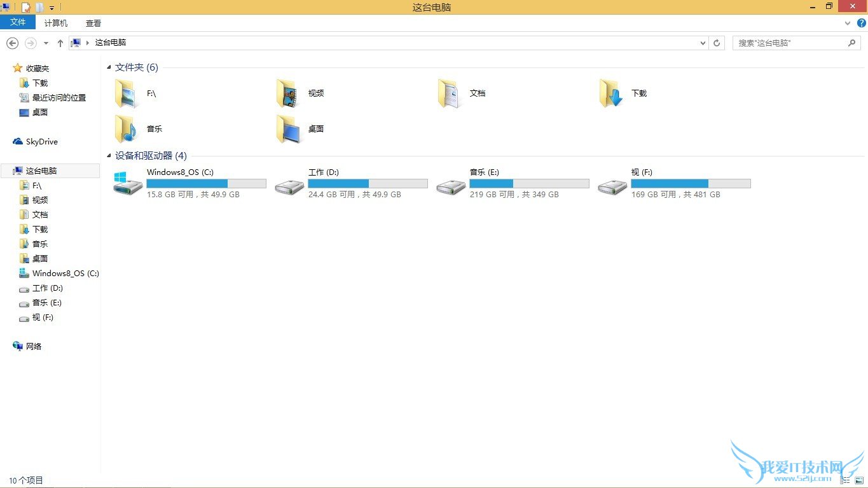This screenshot has width=868, height=488.
Task: Open the address bar history dropdown
Action: [703, 43]
